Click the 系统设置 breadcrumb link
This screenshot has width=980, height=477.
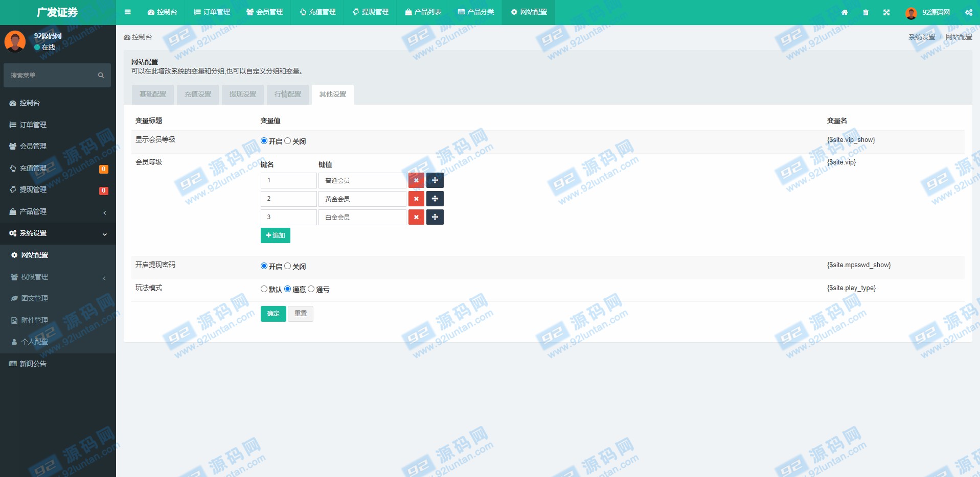(x=922, y=37)
